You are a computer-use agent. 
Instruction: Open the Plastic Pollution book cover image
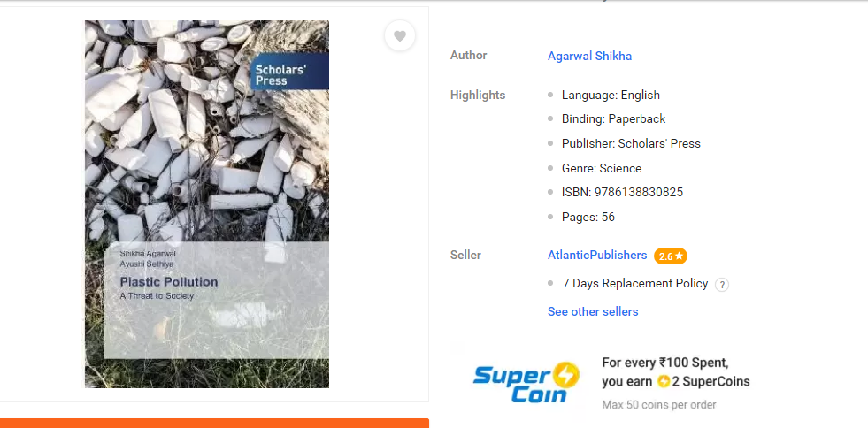(207, 204)
